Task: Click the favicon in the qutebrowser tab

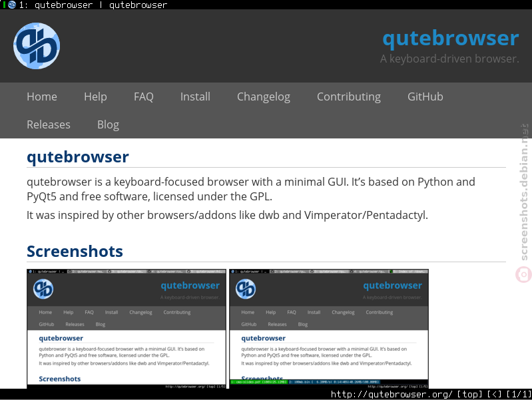Action: (x=12, y=5)
